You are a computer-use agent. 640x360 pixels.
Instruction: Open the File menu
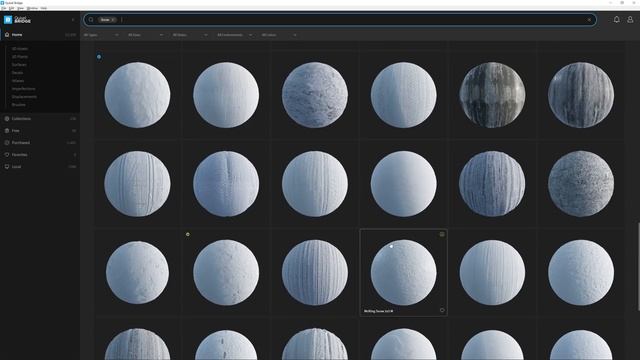pos(3,8)
